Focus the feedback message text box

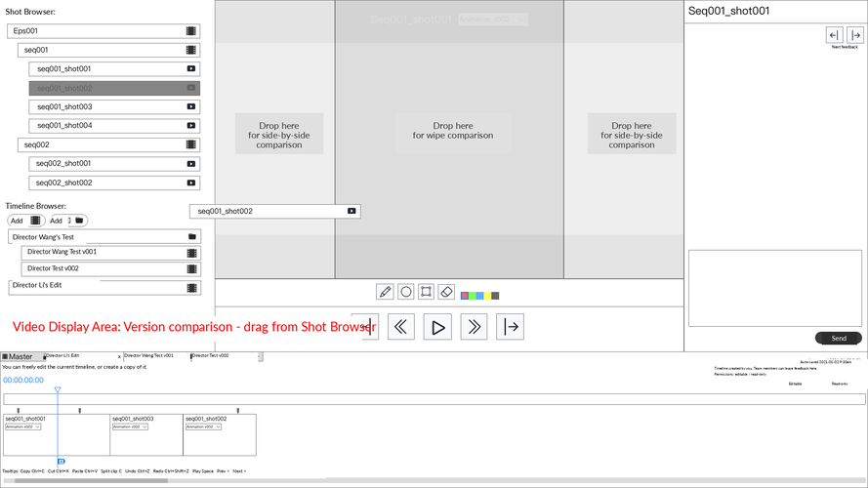[775, 288]
